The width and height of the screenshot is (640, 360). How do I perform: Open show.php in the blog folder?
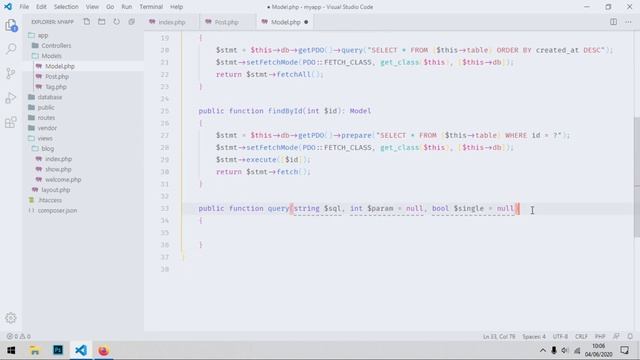(58, 169)
